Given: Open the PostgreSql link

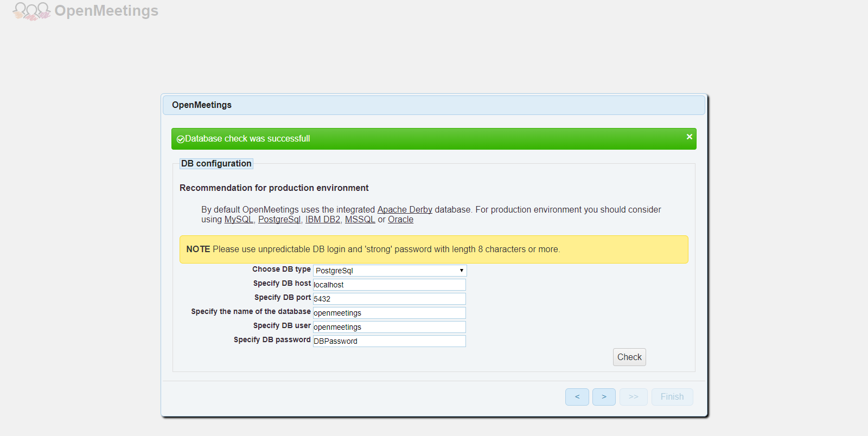Looking at the screenshot, I should tap(279, 219).
